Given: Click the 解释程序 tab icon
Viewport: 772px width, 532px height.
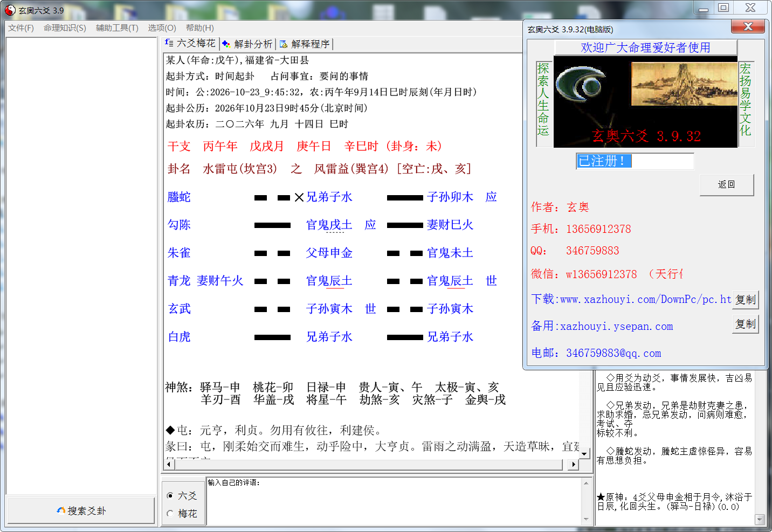Looking at the screenshot, I should pyautogui.click(x=284, y=44).
